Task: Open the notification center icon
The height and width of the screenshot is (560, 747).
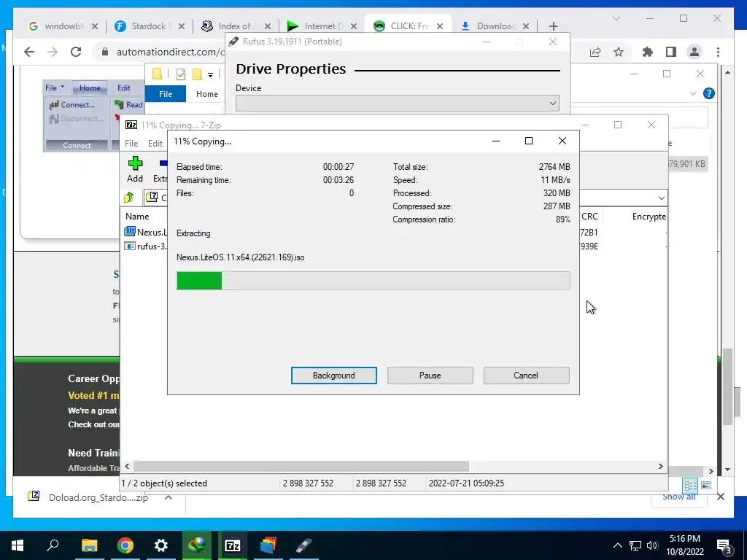Action: pos(724,546)
